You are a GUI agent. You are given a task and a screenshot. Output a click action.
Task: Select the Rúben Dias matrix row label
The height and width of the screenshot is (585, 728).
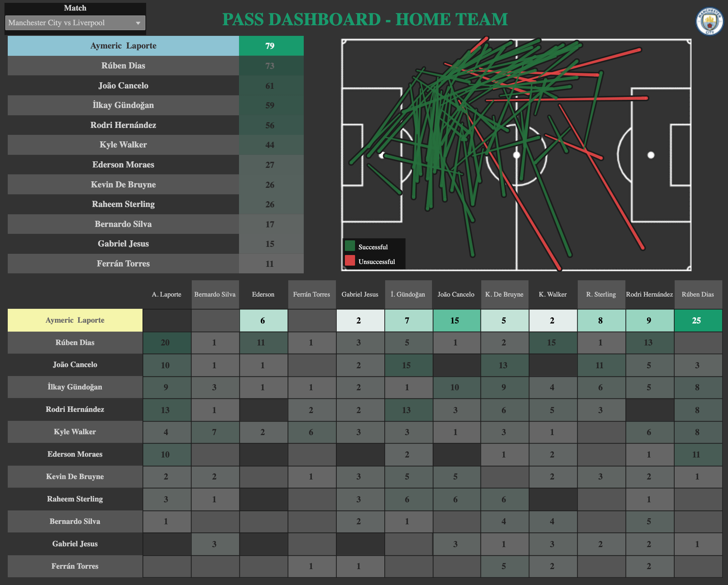[x=75, y=343]
